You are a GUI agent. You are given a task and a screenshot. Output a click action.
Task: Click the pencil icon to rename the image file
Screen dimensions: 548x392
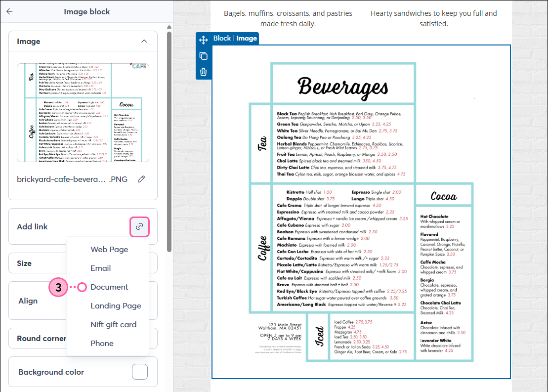click(x=141, y=179)
